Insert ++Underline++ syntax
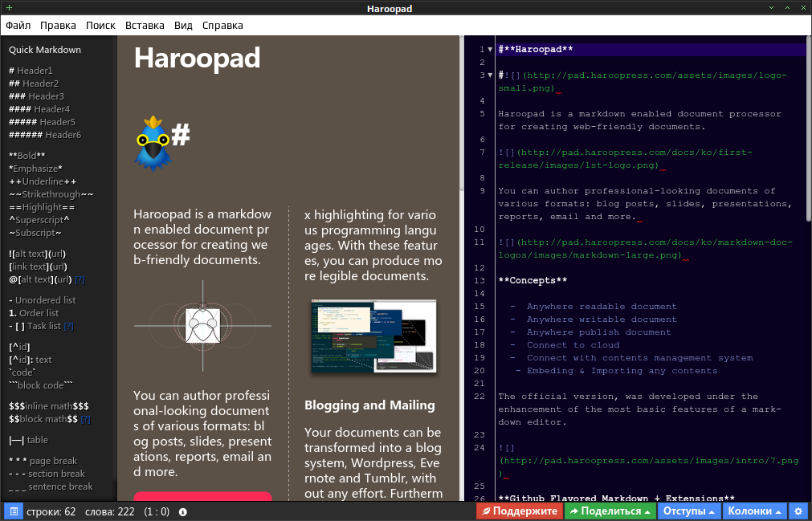Screen dimensions: 812x521 [43, 181]
